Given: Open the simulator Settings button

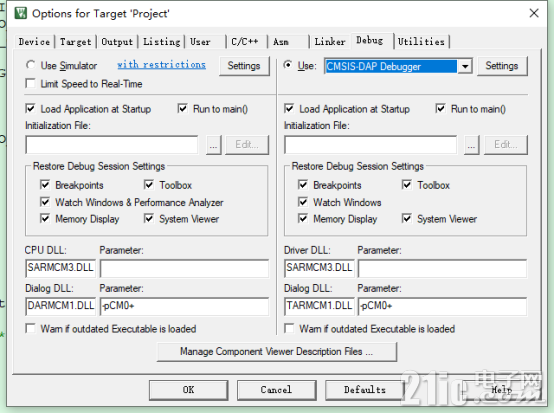Looking at the screenshot, I should tap(244, 66).
